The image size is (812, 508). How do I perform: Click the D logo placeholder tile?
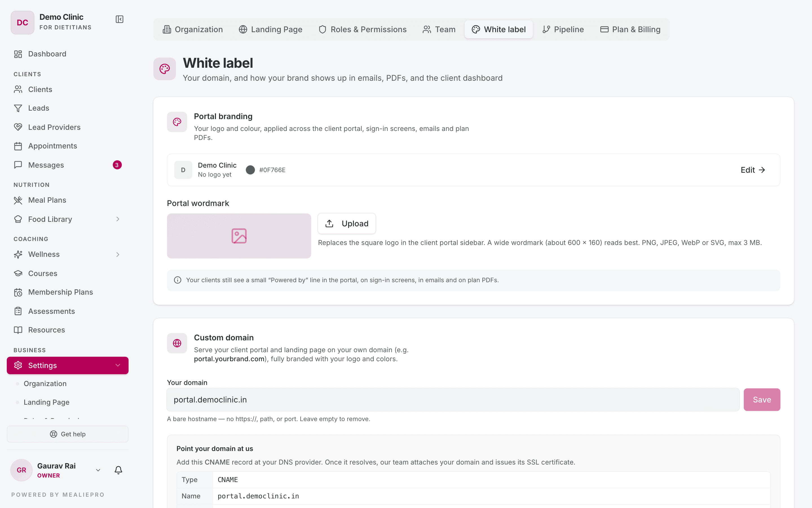click(183, 170)
